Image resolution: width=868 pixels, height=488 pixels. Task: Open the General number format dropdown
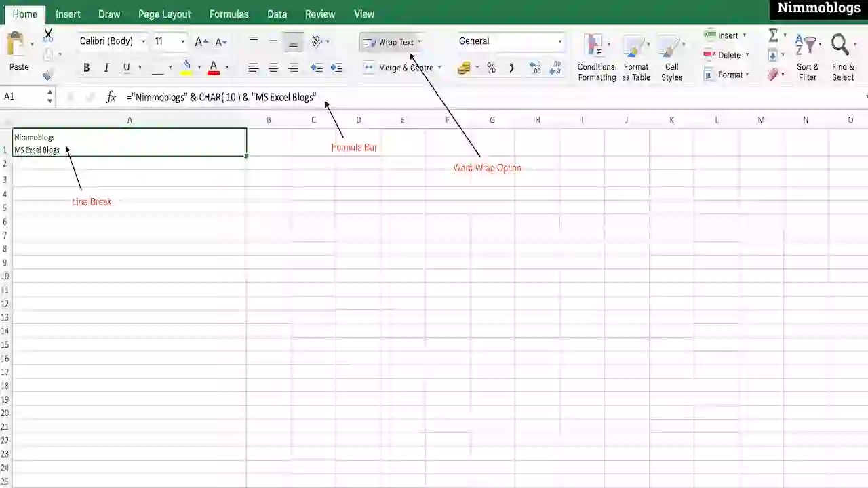tap(559, 41)
